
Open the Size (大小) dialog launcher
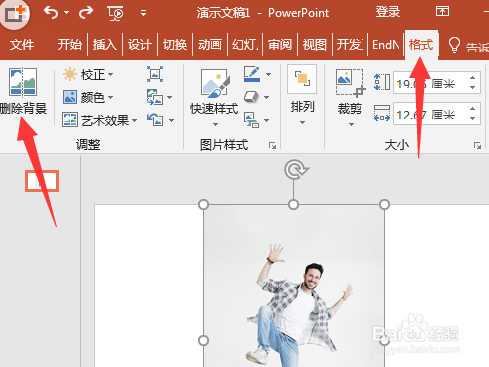click(x=477, y=145)
